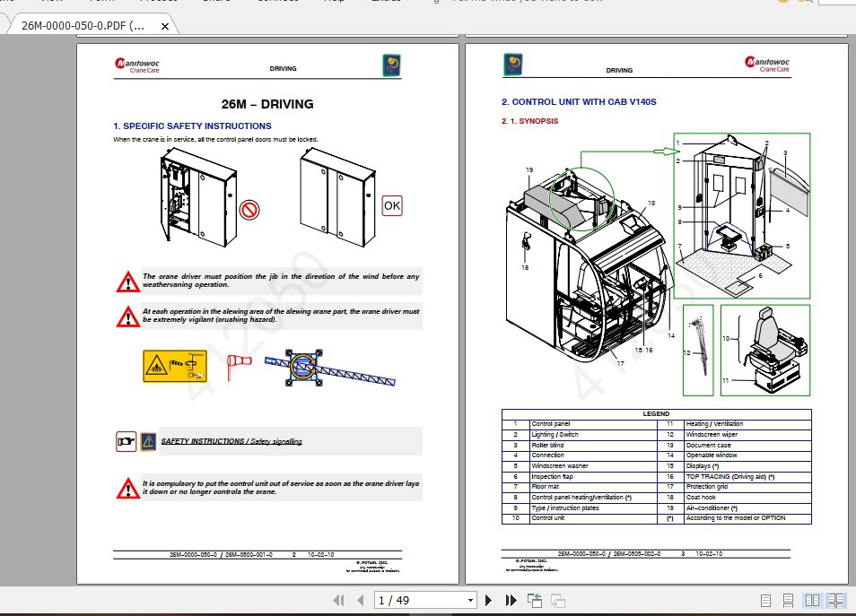
Task: Toggle continuous scrolling view mode
Action: [x=788, y=599]
